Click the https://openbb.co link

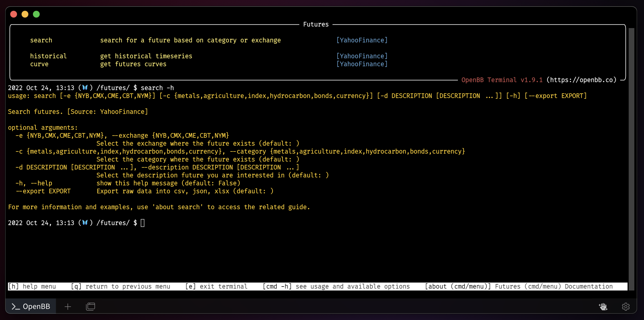point(581,80)
